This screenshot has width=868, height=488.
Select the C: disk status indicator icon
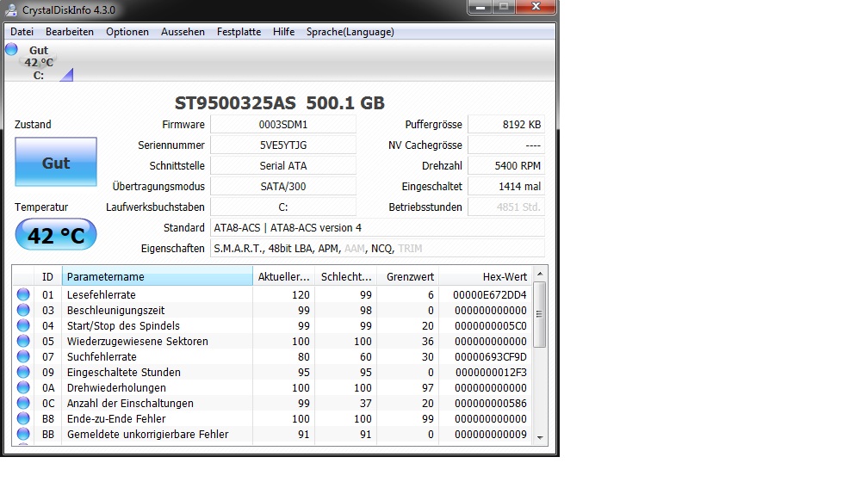[12, 49]
